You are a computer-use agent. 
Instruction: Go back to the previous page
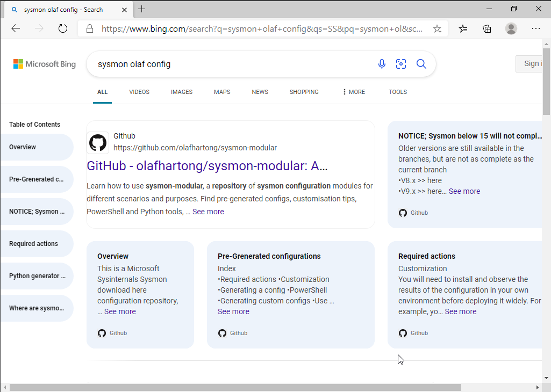(16, 28)
